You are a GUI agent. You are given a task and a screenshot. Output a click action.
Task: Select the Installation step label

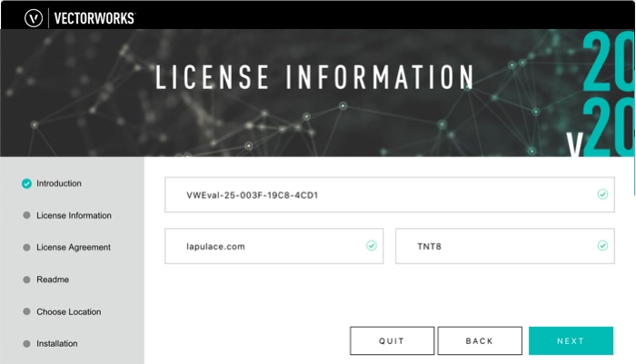click(57, 343)
